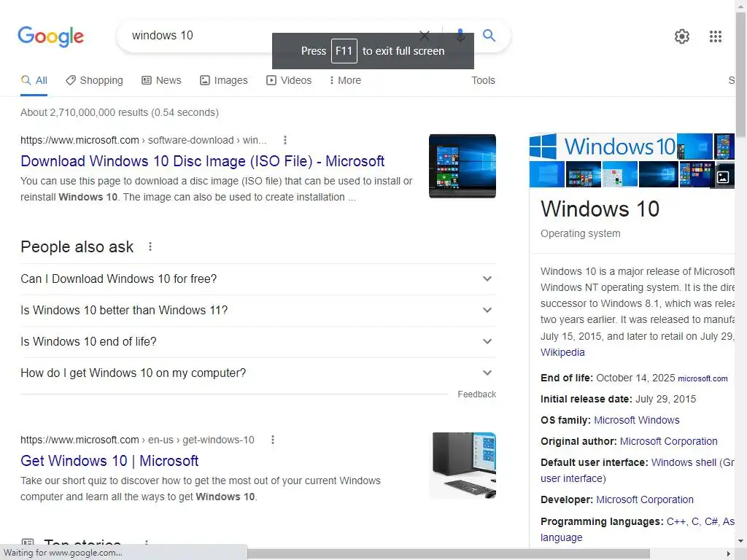Open the search Tools option
Image resolution: width=747 pixels, height=560 pixels.
click(x=483, y=80)
